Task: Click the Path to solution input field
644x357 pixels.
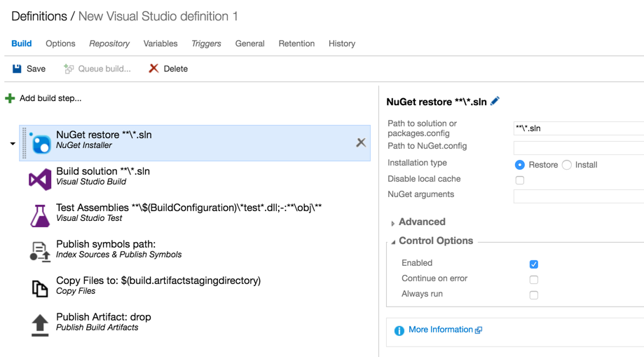Action: coord(579,128)
